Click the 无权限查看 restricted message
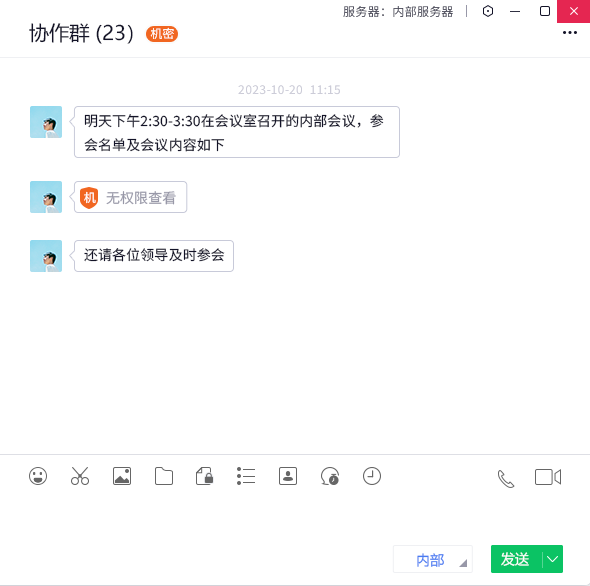 pos(131,197)
